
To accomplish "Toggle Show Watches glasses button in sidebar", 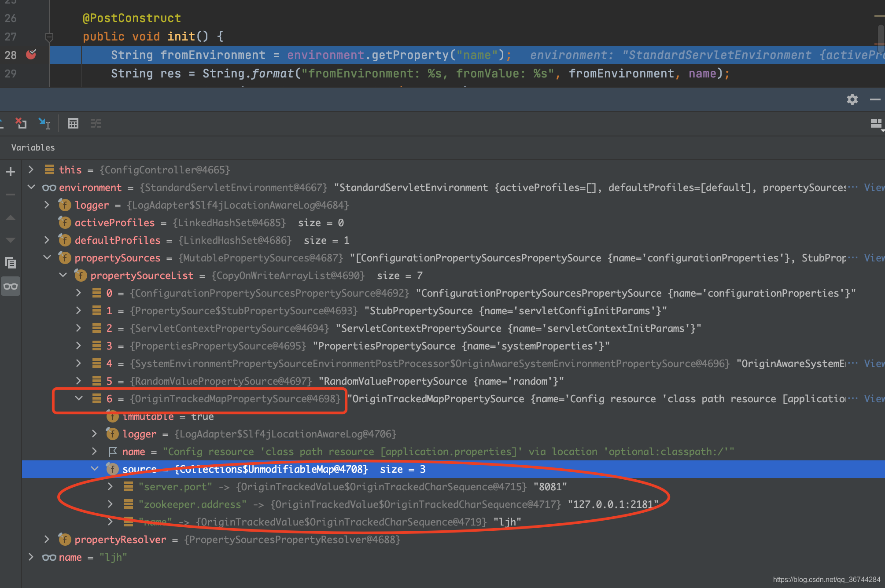I will coord(11,287).
